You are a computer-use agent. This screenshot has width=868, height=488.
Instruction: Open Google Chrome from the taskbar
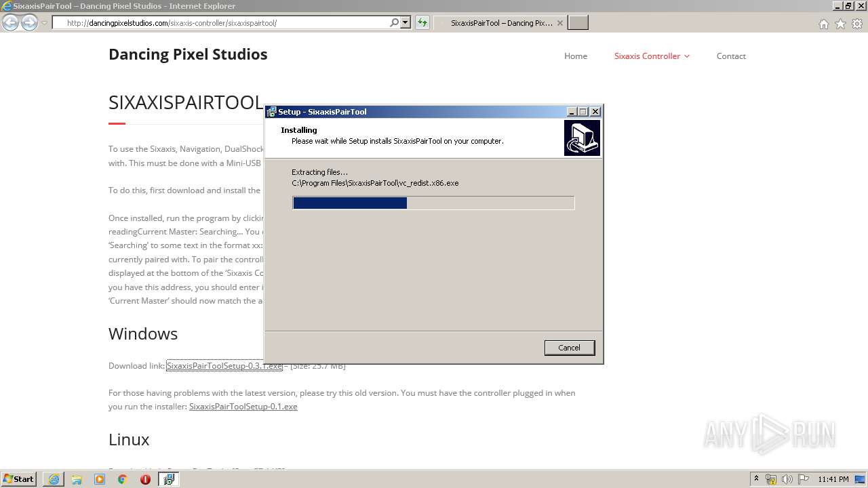[x=123, y=479]
